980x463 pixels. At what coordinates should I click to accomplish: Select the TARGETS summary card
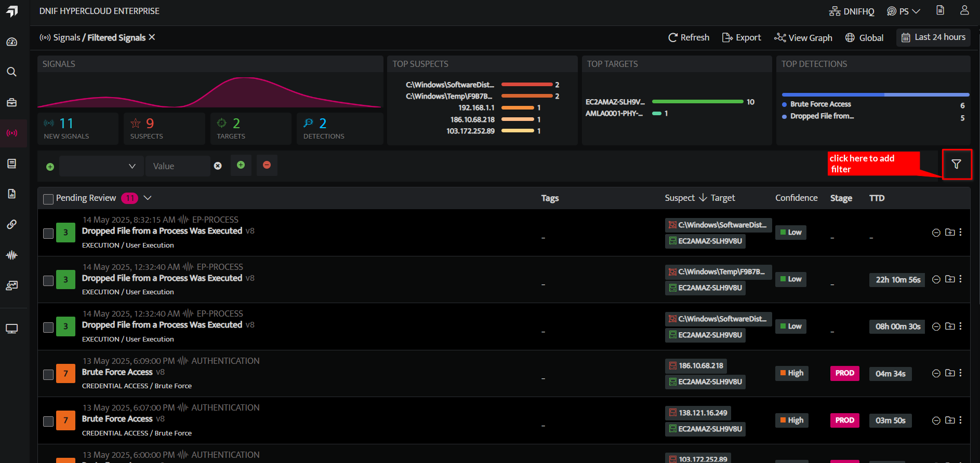pyautogui.click(x=251, y=128)
